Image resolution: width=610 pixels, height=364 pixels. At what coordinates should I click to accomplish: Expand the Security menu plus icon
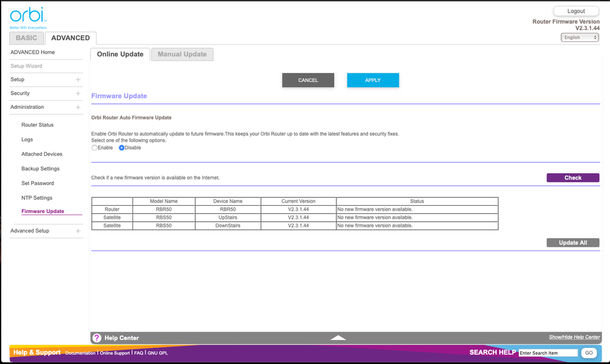78,93
